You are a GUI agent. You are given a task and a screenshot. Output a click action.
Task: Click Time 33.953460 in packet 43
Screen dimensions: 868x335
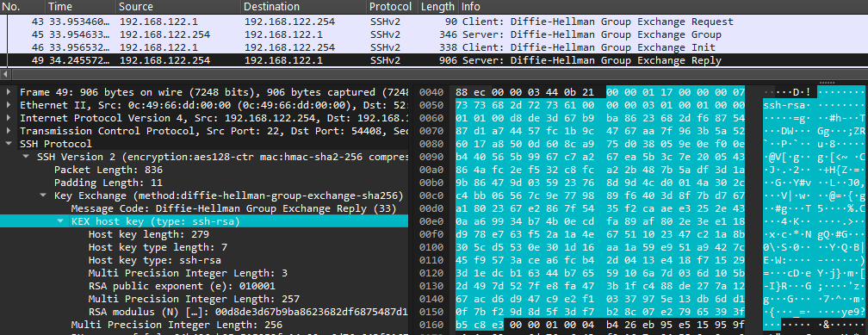tap(78, 22)
